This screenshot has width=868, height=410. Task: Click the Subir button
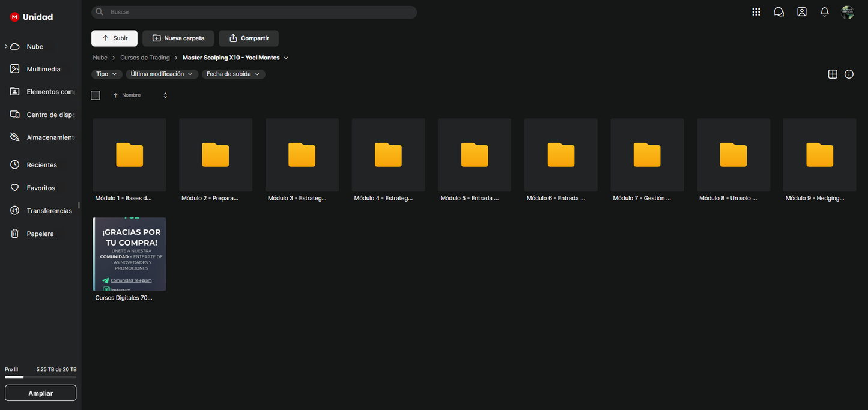pyautogui.click(x=114, y=38)
